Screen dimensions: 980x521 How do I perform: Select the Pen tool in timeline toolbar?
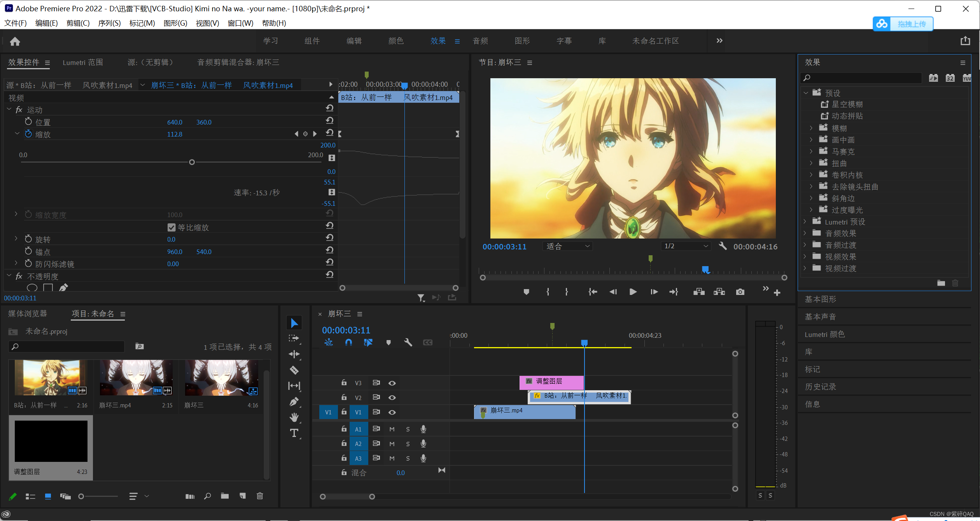294,402
